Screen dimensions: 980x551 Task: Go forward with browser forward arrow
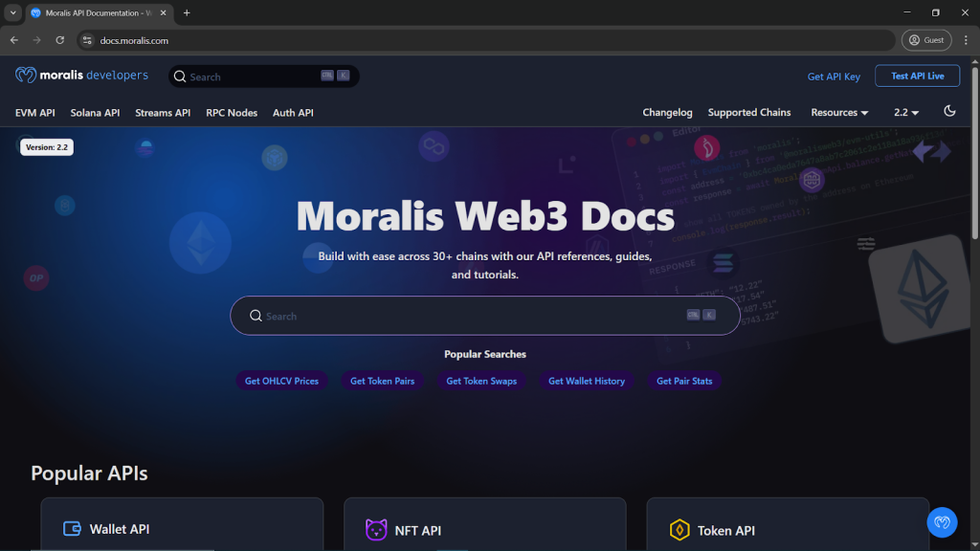click(37, 40)
